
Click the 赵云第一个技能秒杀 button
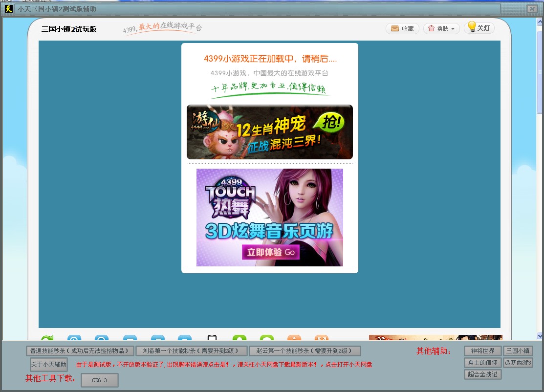305,351
